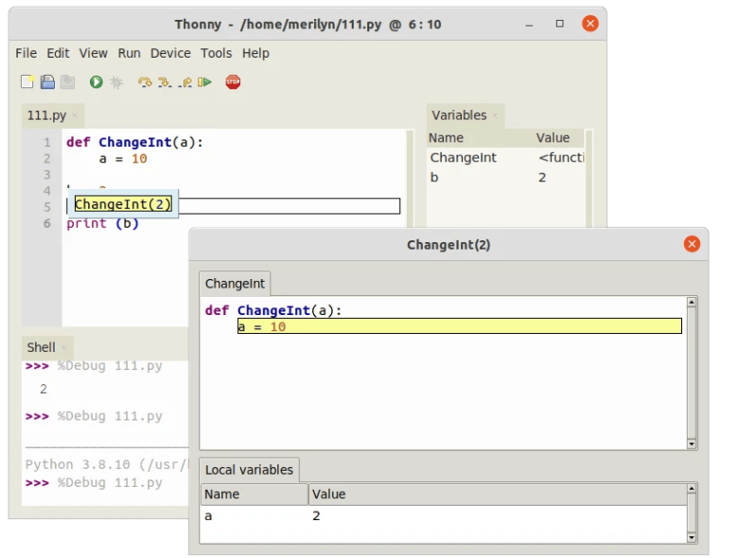This screenshot has width=756, height=558.
Task: Click last '%Debug 111.py' shell prompt line
Action: (x=94, y=483)
